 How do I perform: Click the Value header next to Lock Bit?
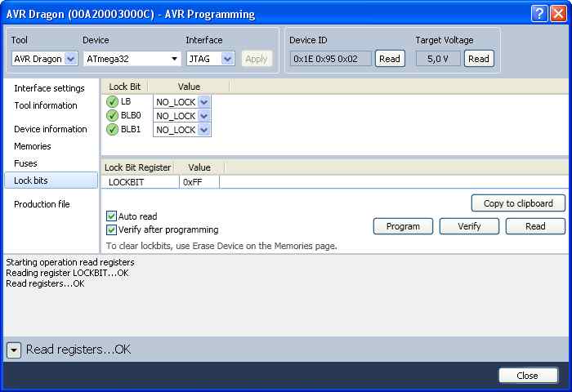pyautogui.click(x=189, y=87)
